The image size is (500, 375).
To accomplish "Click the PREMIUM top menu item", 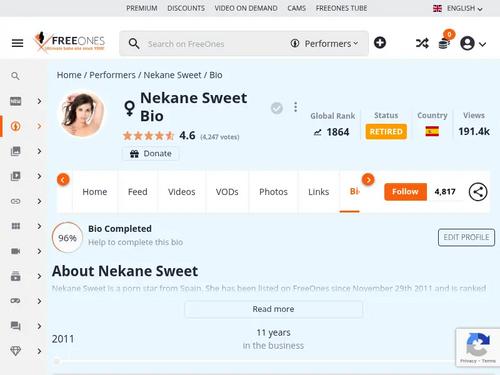I will [142, 8].
